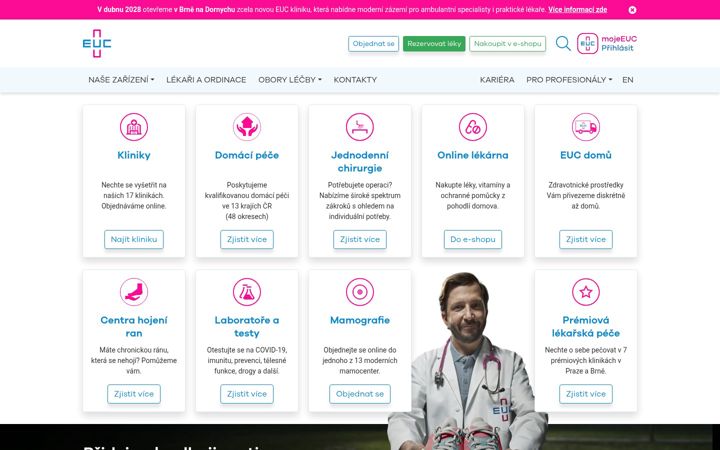
Task: Click the Domácí péče hands-house icon
Action: point(247,127)
